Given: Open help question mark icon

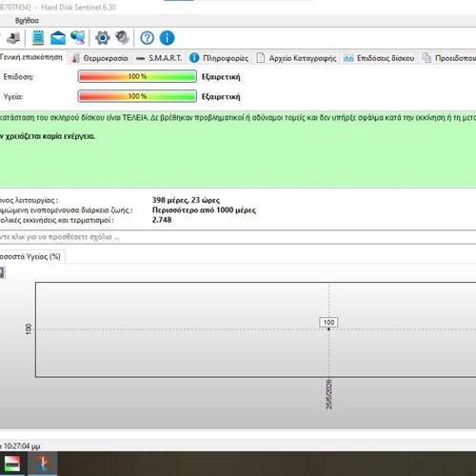Looking at the screenshot, I should point(148,38).
